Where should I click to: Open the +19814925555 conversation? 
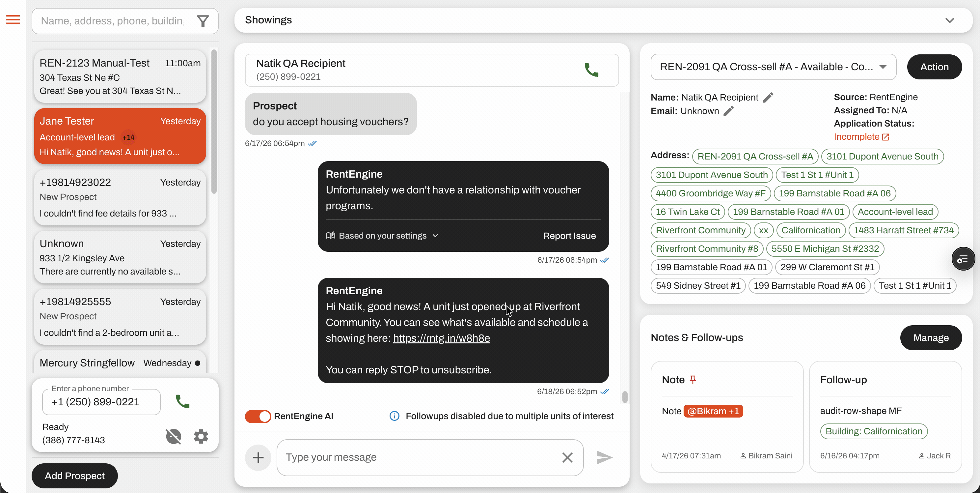[120, 317]
